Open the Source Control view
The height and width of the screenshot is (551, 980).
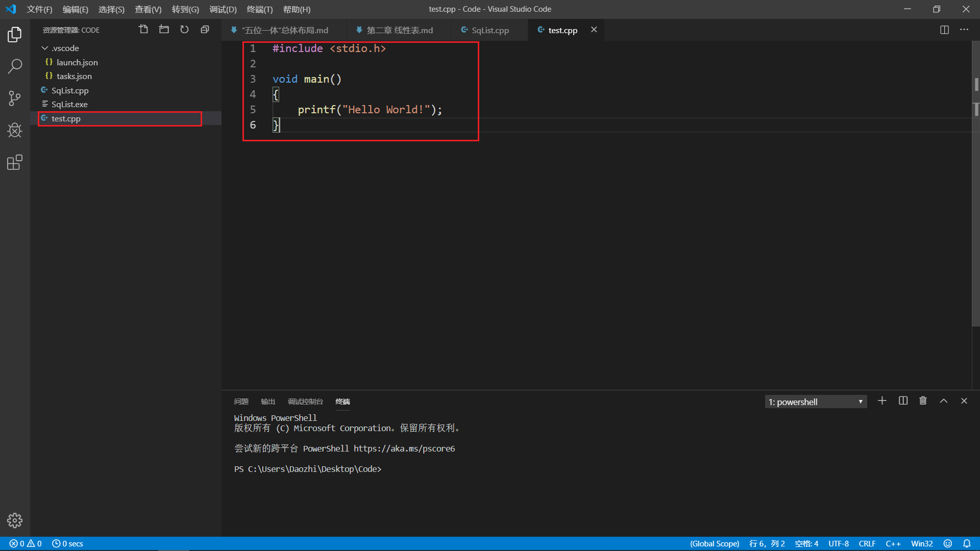click(x=15, y=98)
